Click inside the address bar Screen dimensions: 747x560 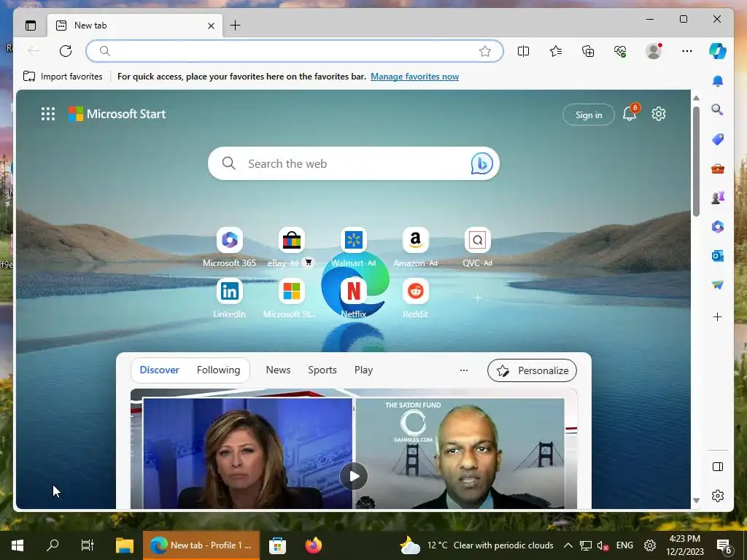[x=295, y=51]
